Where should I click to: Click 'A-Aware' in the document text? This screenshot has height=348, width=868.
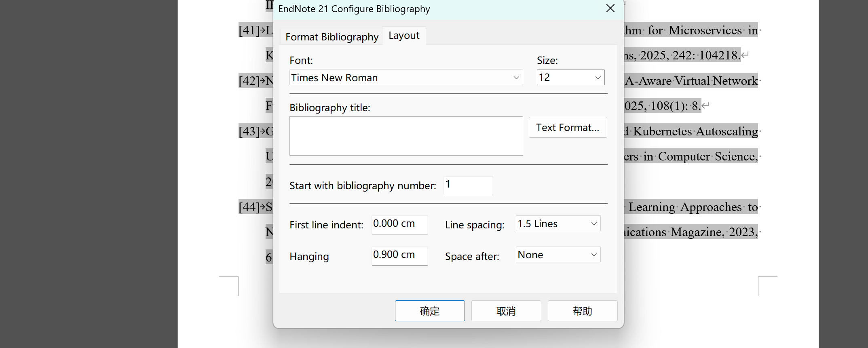[x=648, y=81]
